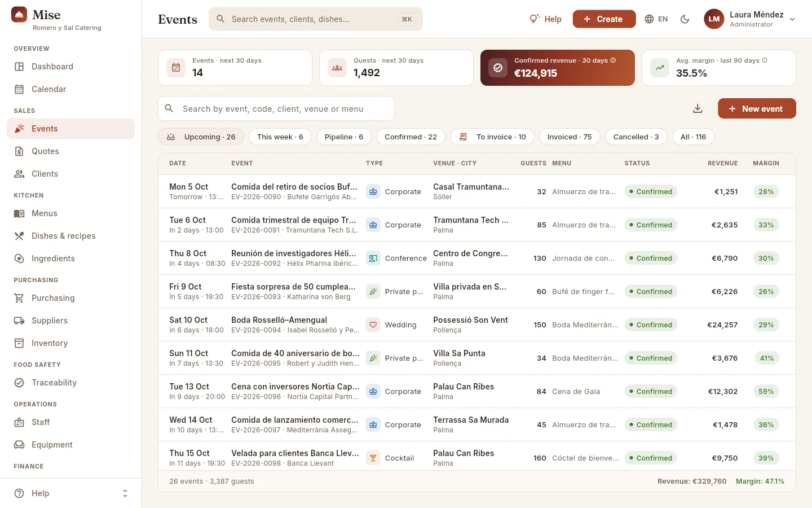Open Purchasing section
This screenshot has height=508, width=812.
click(70, 298)
